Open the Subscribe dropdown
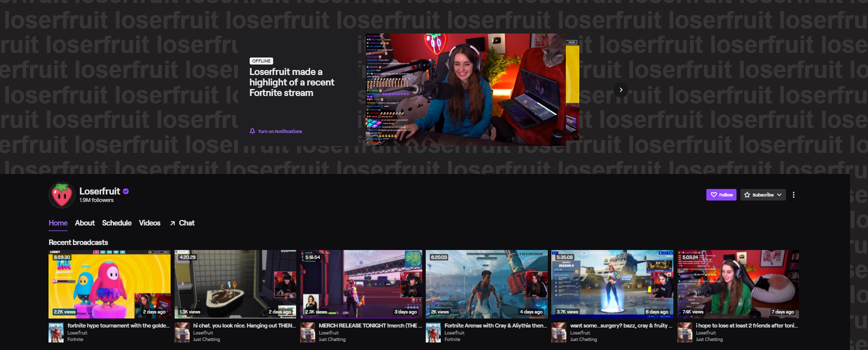Viewport: 868px width, 350px height. pos(763,195)
